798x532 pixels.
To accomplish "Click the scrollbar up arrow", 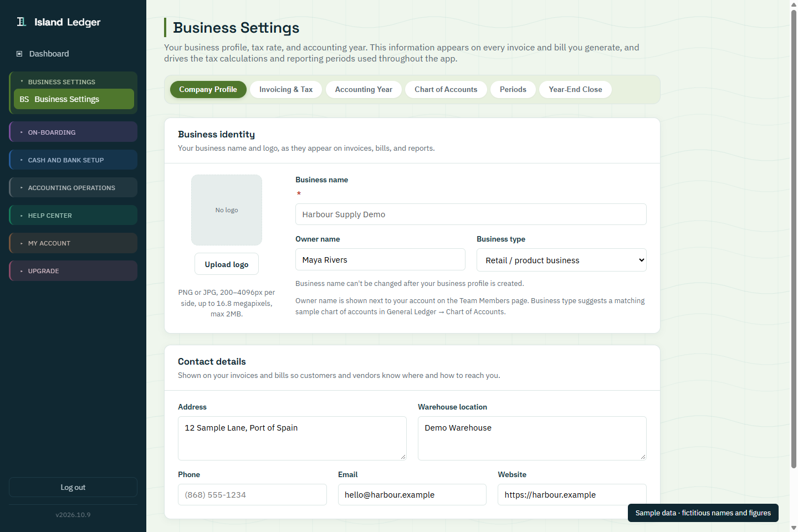I will coord(794,4).
